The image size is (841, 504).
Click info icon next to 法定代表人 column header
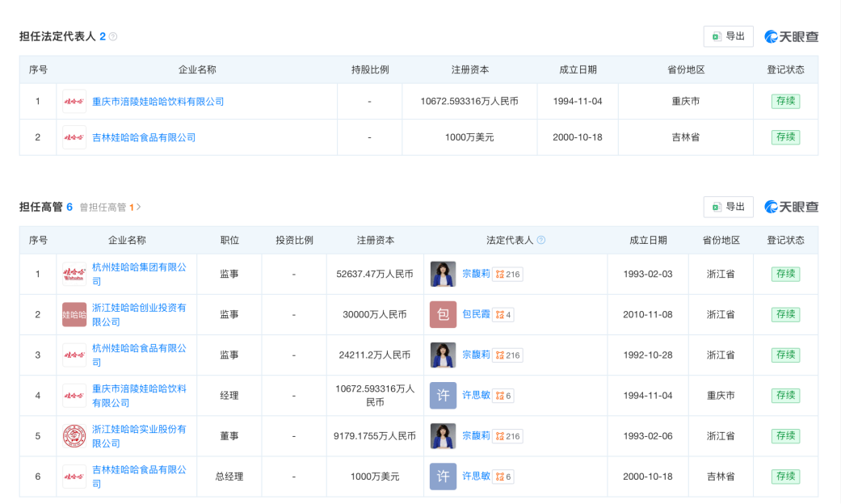(541, 240)
